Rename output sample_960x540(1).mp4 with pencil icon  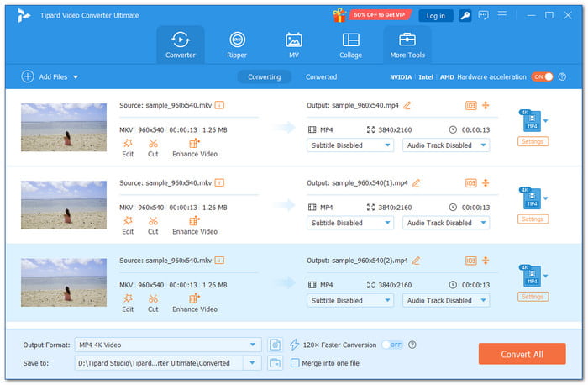(x=416, y=183)
